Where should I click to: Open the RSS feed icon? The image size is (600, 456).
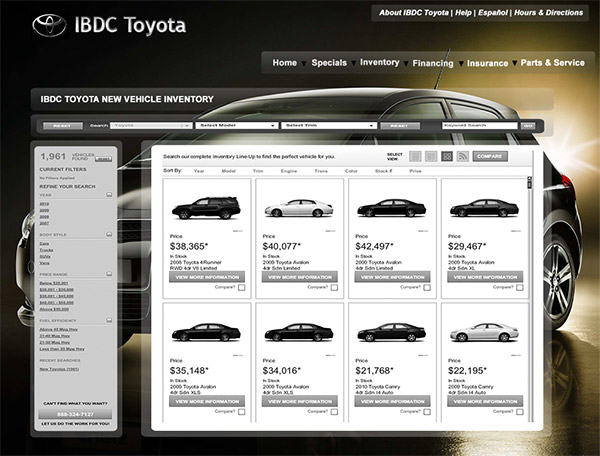(x=463, y=156)
